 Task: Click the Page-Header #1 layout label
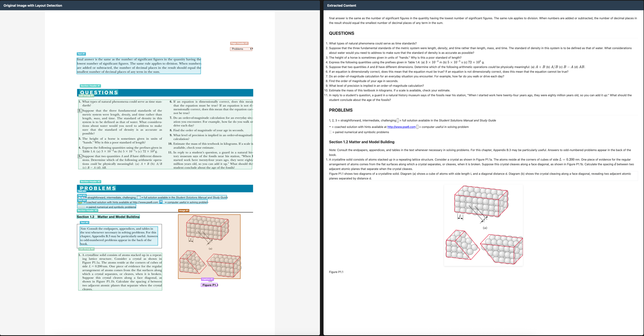(x=239, y=43)
